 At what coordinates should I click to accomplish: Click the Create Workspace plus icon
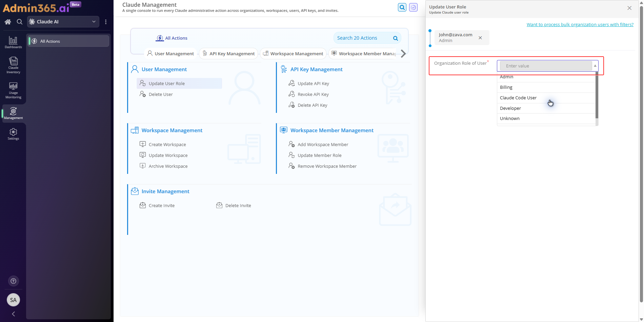click(143, 144)
